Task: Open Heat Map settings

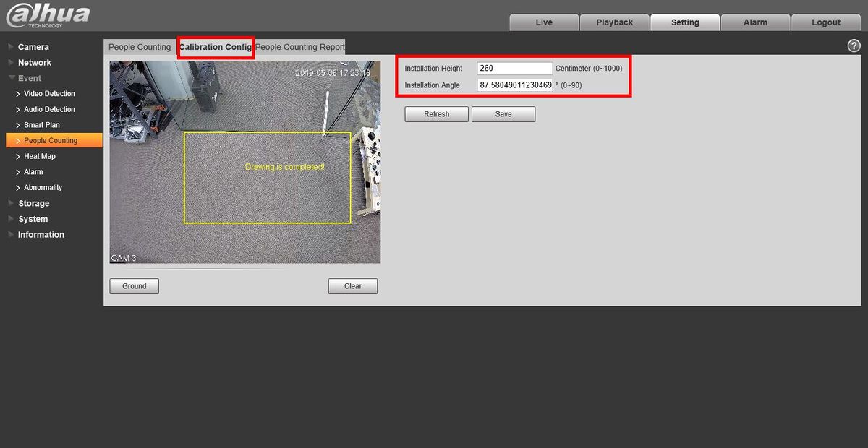Action: [x=40, y=156]
